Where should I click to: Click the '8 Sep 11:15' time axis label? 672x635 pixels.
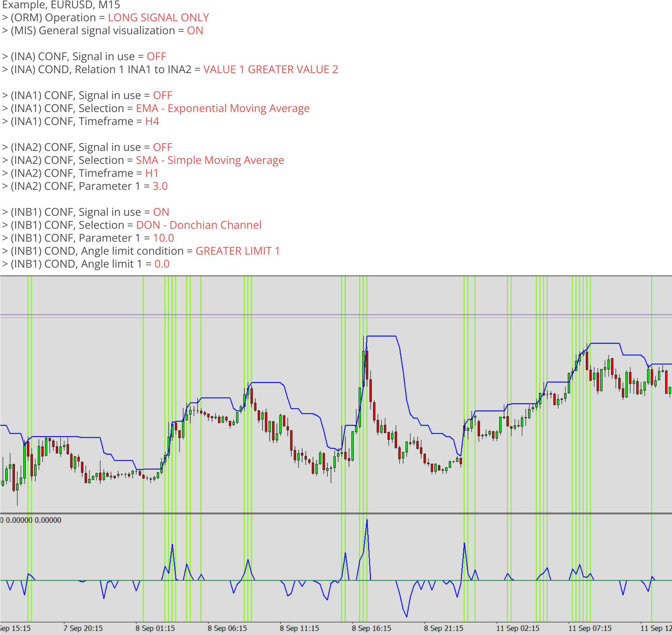pos(299,629)
